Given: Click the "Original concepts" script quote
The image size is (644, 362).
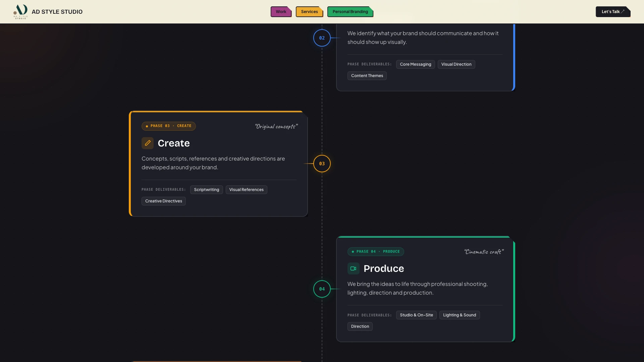Looking at the screenshot, I should click(x=276, y=126).
